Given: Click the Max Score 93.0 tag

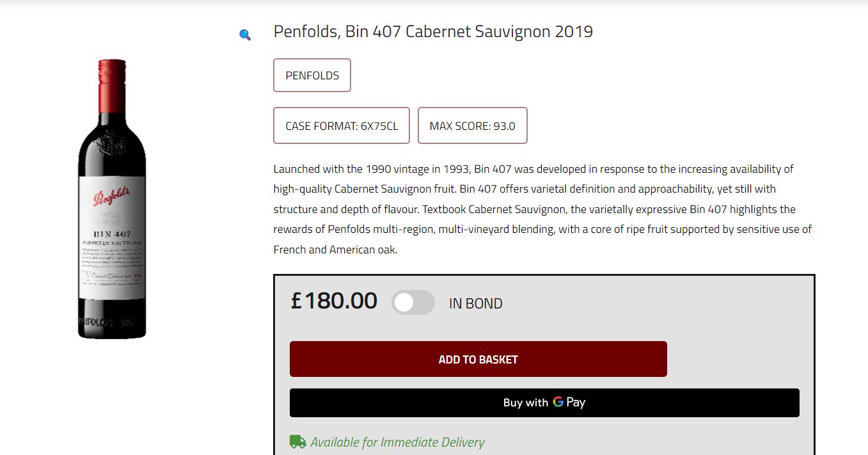Looking at the screenshot, I should click(472, 126).
